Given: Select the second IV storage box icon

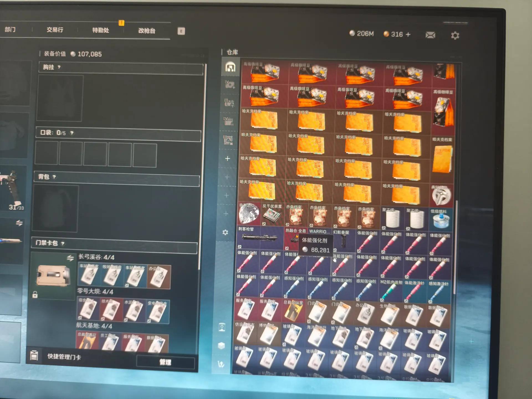Looking at the screenshot, I should (x=228, y=121).
